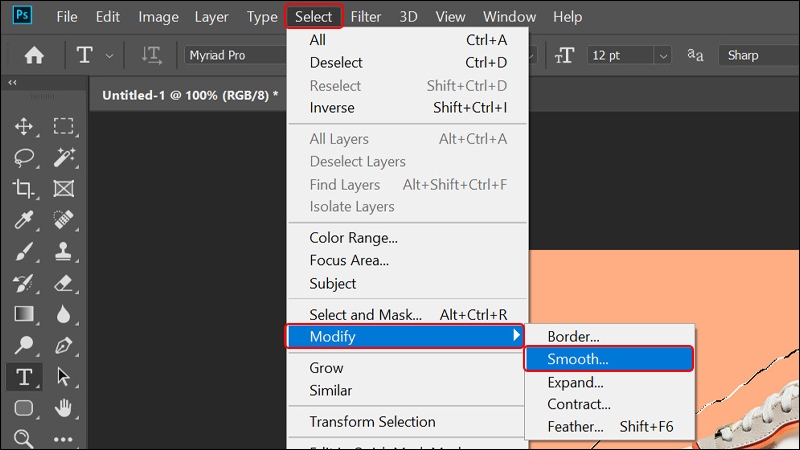Choose Color Range menu item
The width and height of the screenshot is (800, 450).
tap(408, 238)
